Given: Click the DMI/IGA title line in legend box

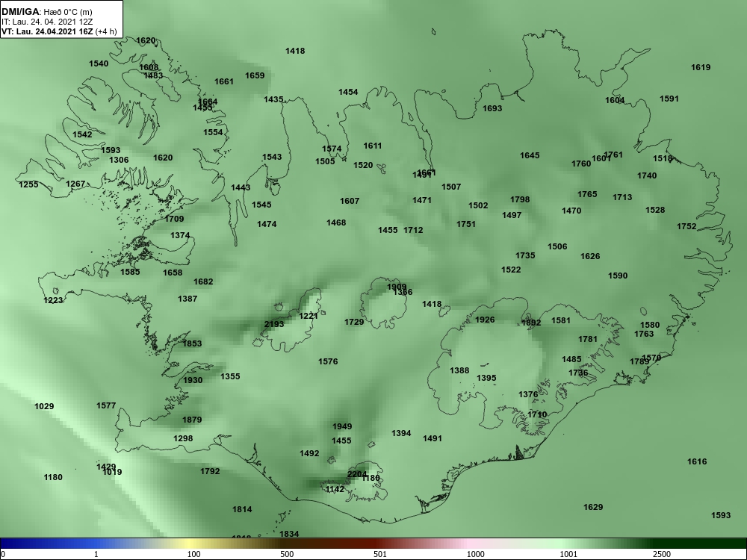Looking at the screenshot, I should pyautogui.click(x=46, y=12).
